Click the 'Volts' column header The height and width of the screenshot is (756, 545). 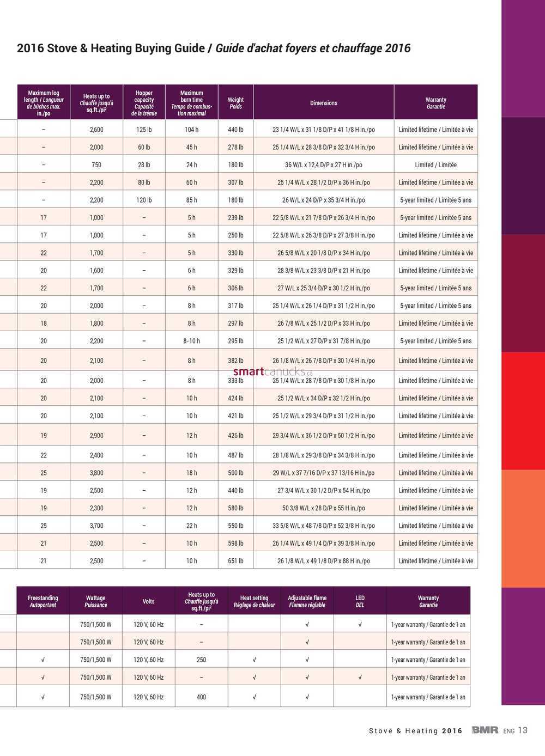(x=148, y=601)
